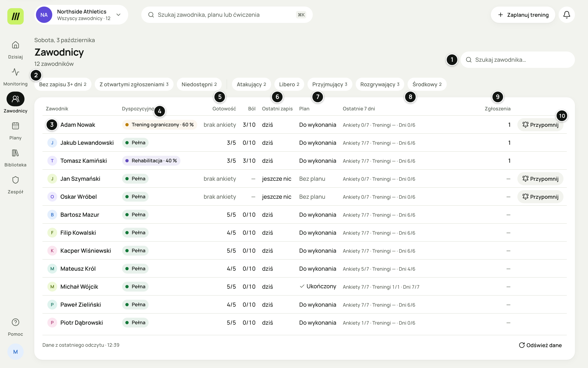Click Jakub Lewandowski's J avatar

click(52, 143)
